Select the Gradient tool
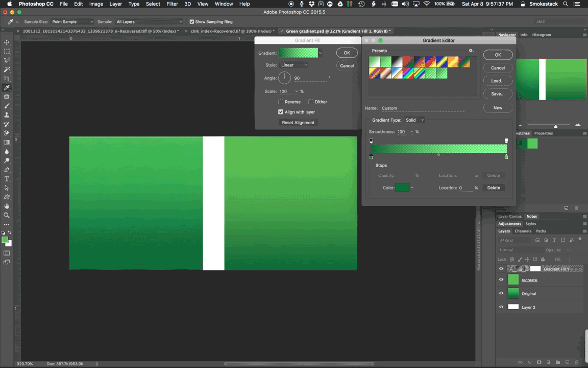 tap(7, 142)
